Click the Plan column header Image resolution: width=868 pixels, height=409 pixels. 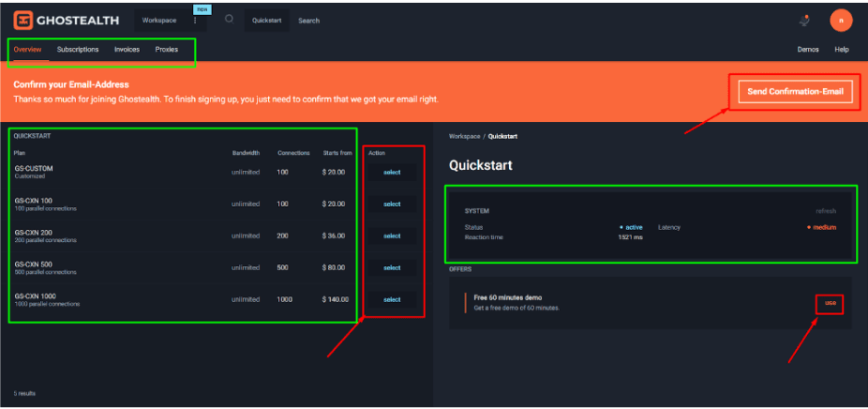[x=20, y=153]
